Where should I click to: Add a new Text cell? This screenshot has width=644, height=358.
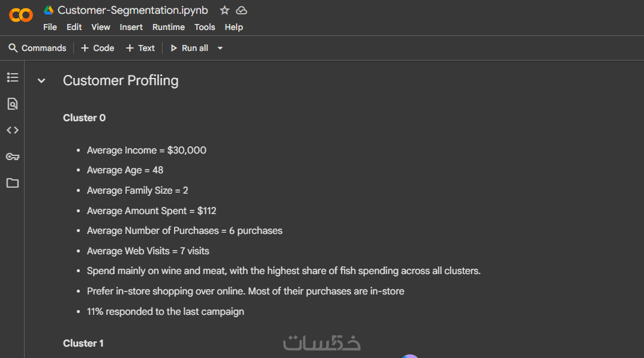click(140, 48)
